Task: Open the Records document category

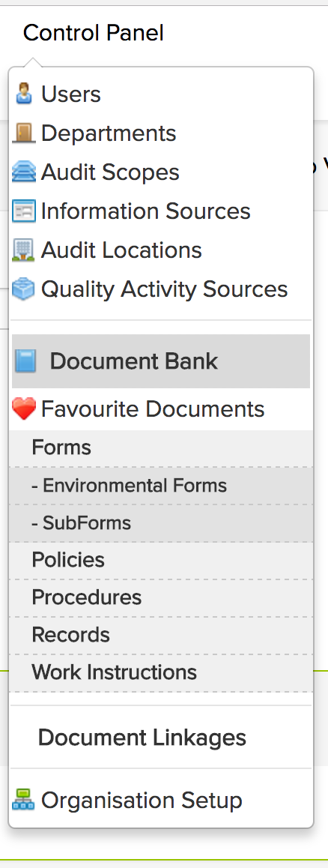Action: tap(160, 635)
